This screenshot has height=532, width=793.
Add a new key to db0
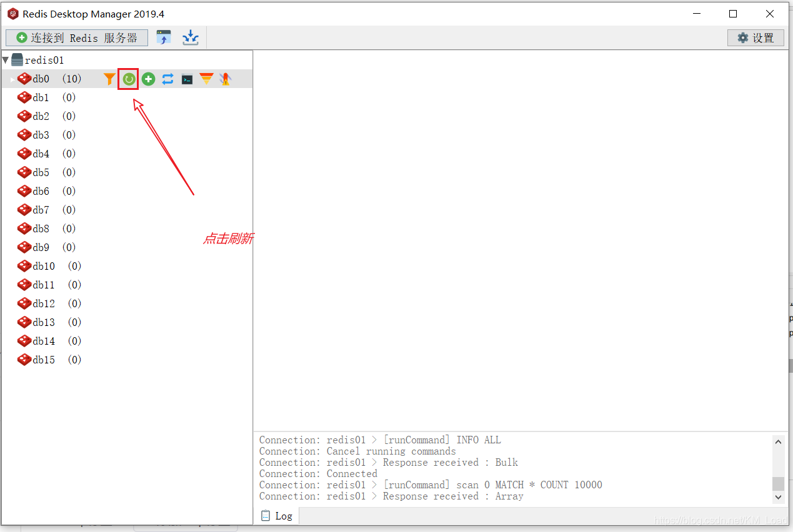pyautogui.click(x=148, y=79)
